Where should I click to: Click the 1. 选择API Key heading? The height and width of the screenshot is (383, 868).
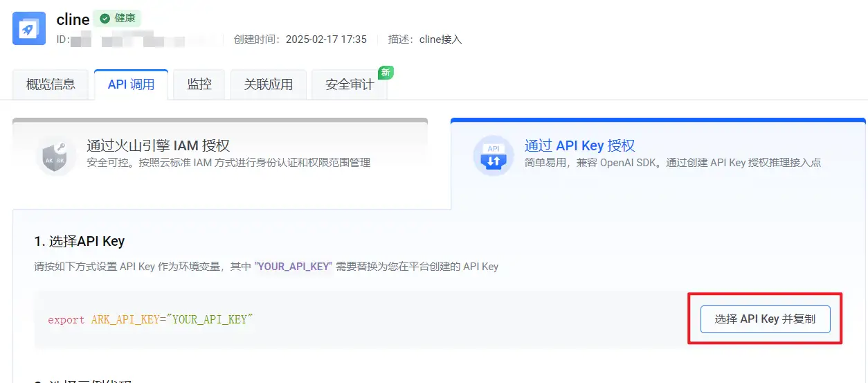(x=80, y=242)
